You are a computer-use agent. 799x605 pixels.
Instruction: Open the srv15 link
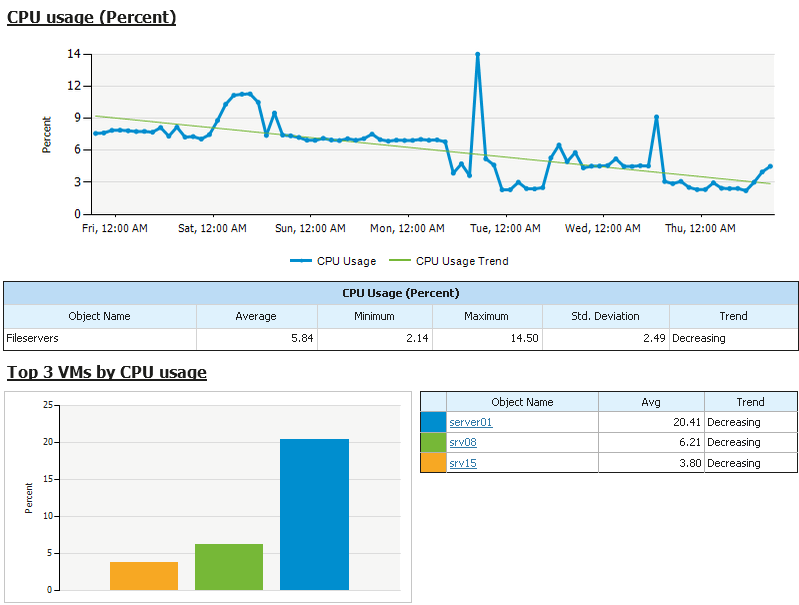pos(463,463)
